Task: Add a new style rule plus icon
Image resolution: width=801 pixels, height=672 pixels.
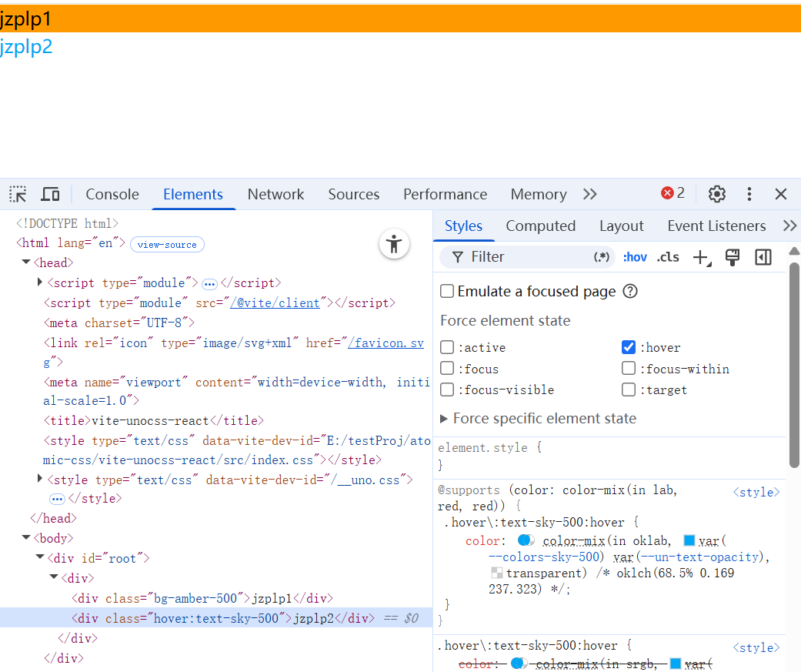Action: [703, 258]
